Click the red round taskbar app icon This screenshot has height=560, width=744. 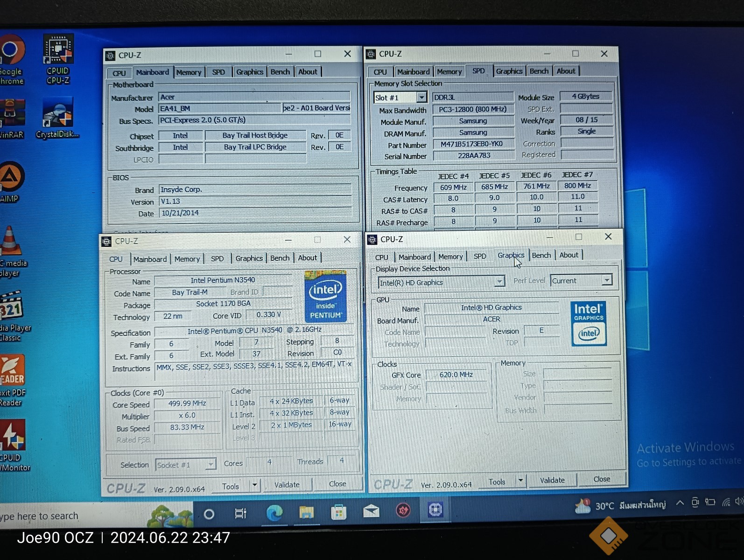[403, 511]
